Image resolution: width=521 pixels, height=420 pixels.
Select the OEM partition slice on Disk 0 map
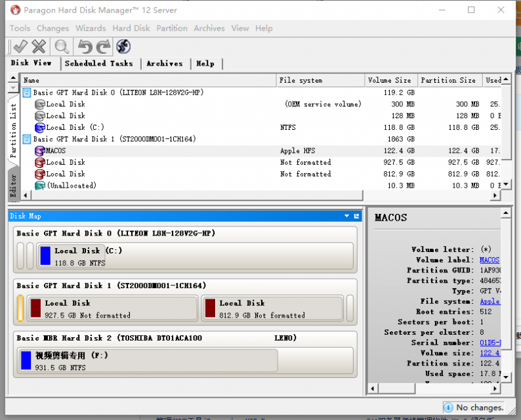[20, 256]
